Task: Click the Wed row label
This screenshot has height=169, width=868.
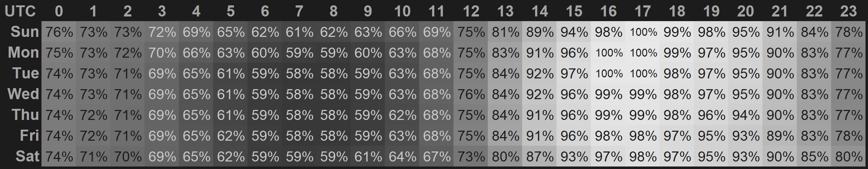Action: pos(23,94)
